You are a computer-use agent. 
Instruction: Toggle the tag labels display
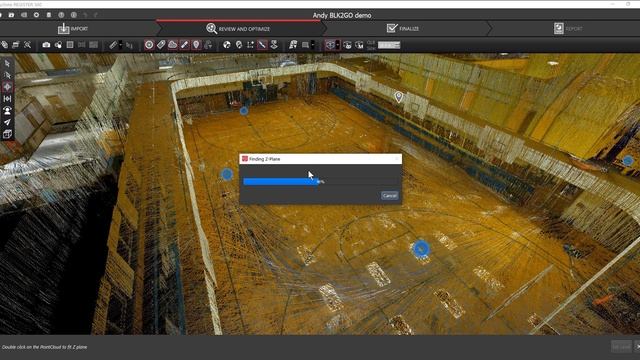(161, 45)
